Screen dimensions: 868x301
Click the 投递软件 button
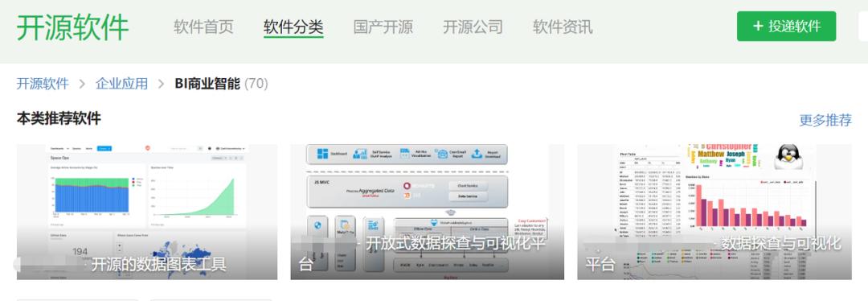786,26
